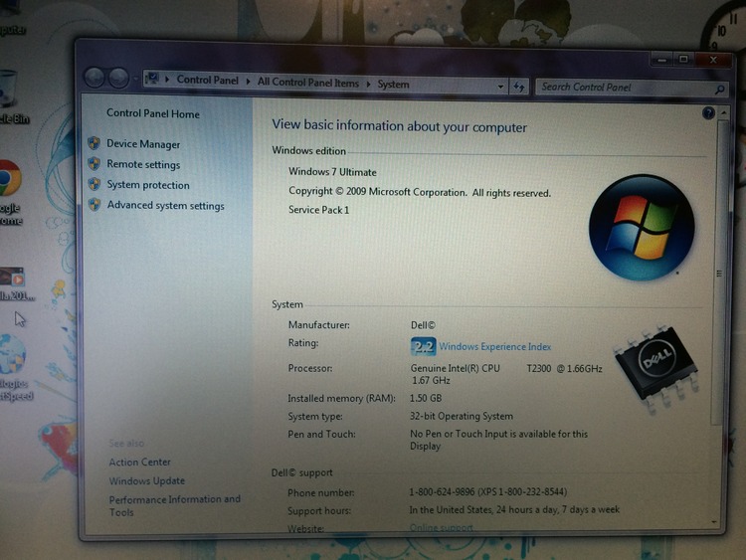Click the scrollbar down arrow
The height and width of the screenshot is (560, 746).
(714, 522)
